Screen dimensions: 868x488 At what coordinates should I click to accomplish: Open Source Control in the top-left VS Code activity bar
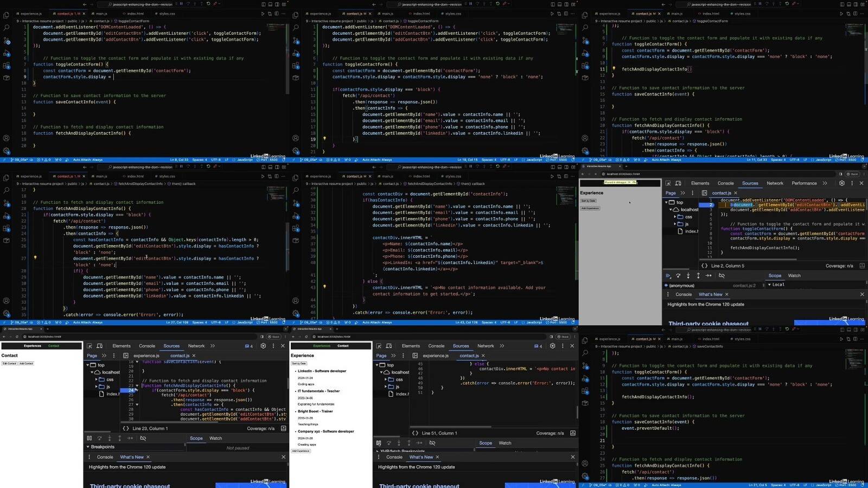pos(7,41)
